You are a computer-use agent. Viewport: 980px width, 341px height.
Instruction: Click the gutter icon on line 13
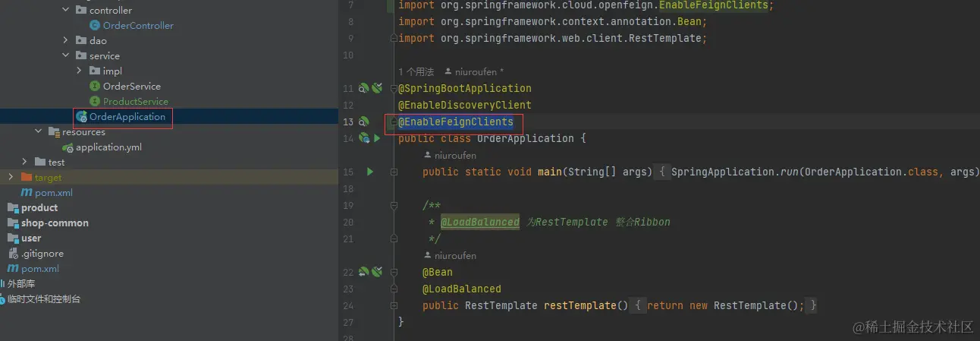363,122
